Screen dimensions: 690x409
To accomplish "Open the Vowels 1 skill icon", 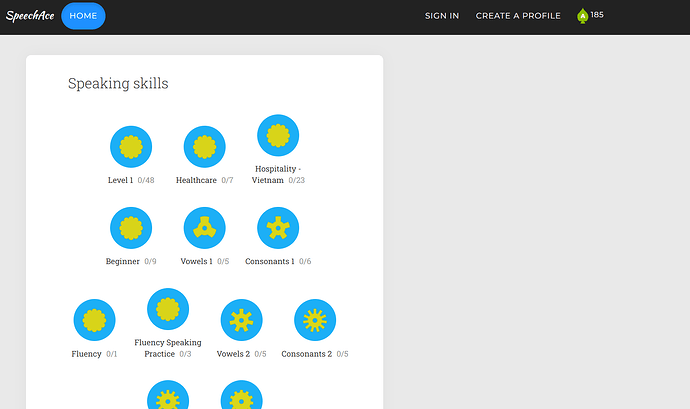I will coord(204,228).
